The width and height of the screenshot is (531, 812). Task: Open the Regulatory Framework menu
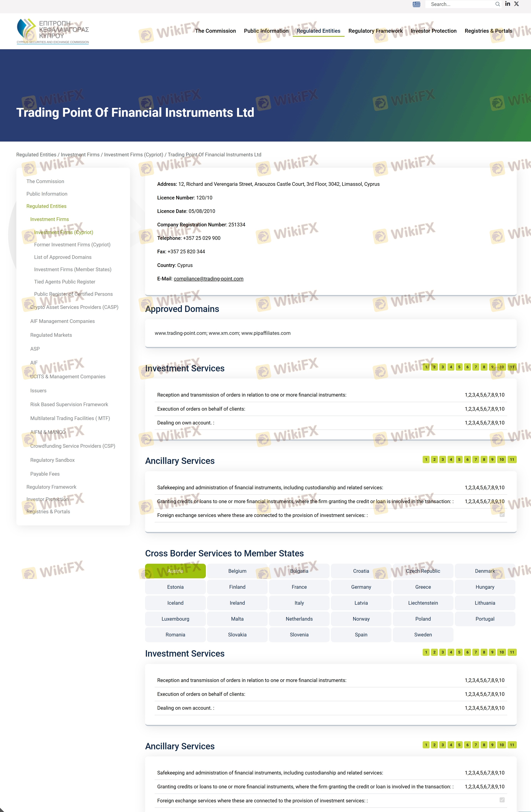click(375, 31)
